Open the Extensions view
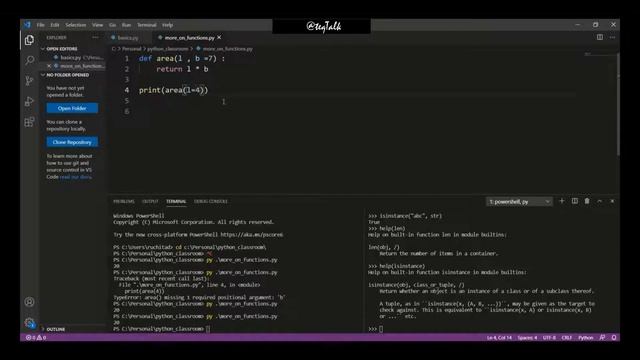The height and width of the screenshot is (360, 640). click(29, 122)
